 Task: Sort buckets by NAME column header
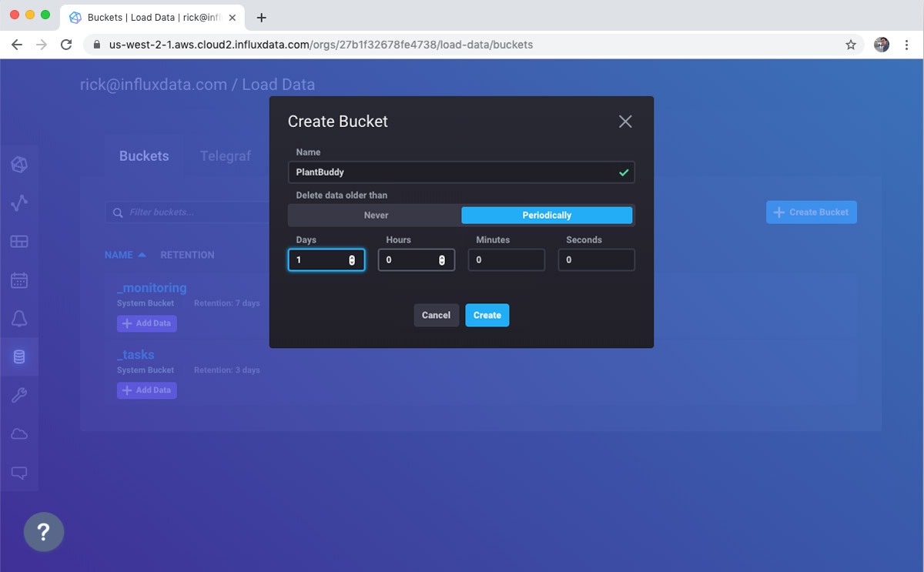click(x=119, y=255)
